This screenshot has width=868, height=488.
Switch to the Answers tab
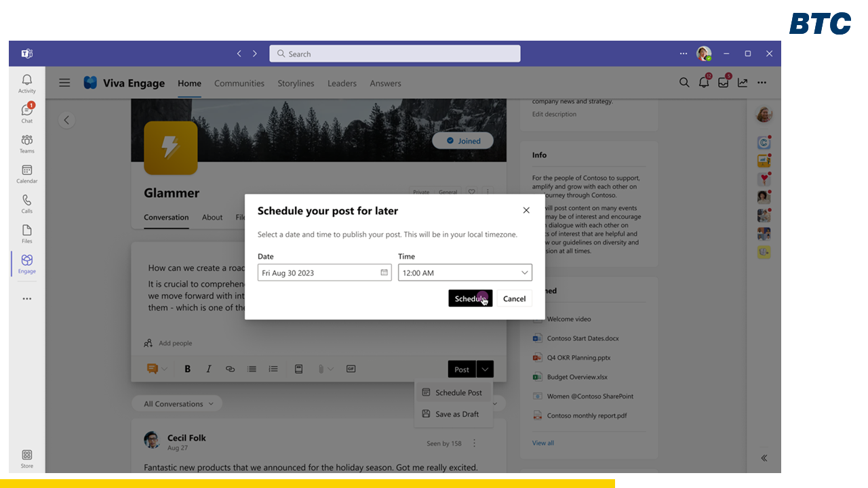[x=385, y=83]
